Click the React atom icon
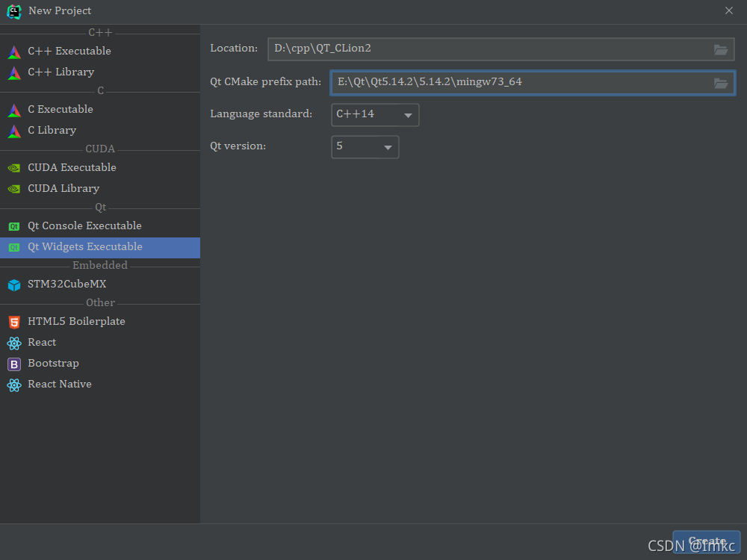 14,343
